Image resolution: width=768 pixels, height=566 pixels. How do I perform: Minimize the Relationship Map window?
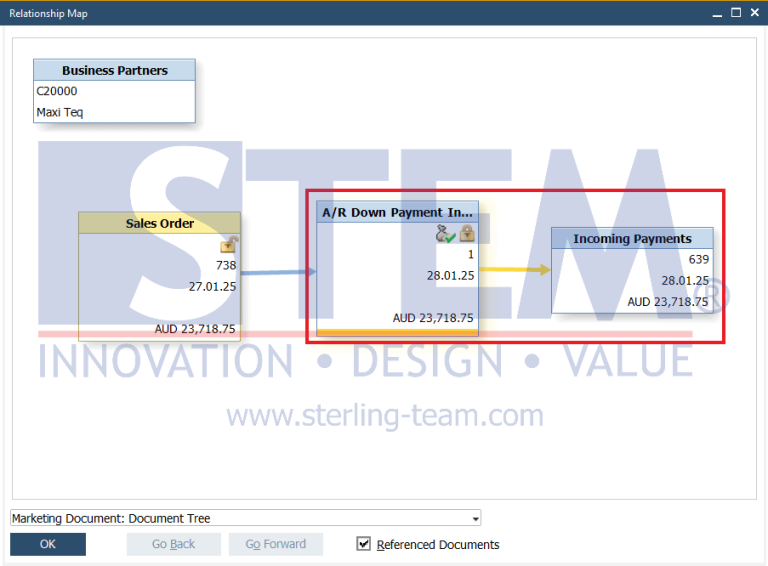coord(717,12)
